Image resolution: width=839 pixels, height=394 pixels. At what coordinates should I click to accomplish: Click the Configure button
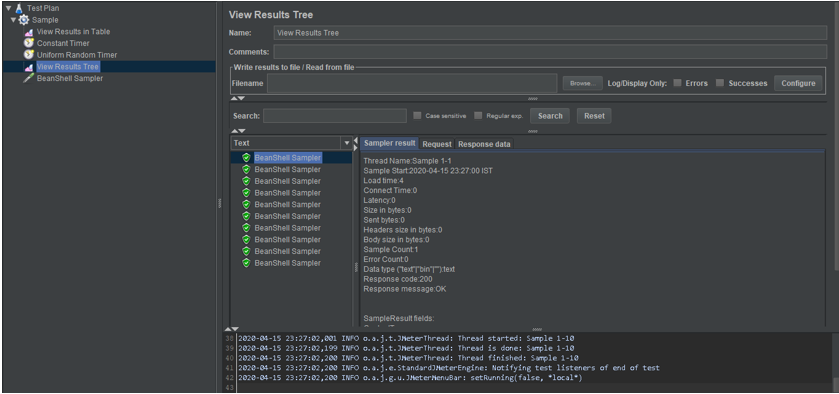(798, 83)
